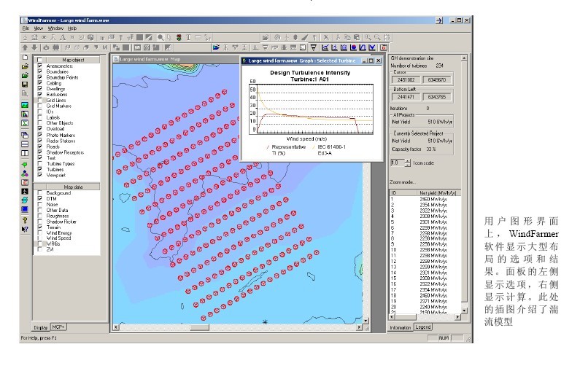Click the Save floppy disk icon
Image resolution: width=588 pixels, height=371 pixels.
[25, 85]
